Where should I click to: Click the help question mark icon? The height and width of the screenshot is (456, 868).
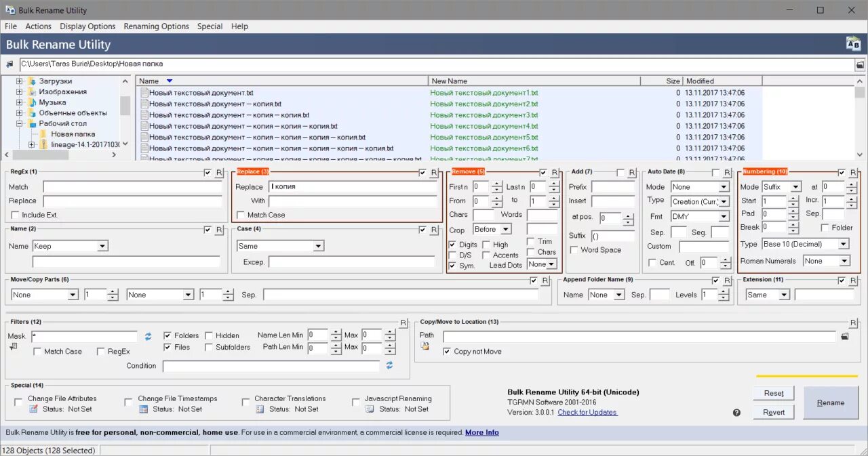tap(737, 413)
